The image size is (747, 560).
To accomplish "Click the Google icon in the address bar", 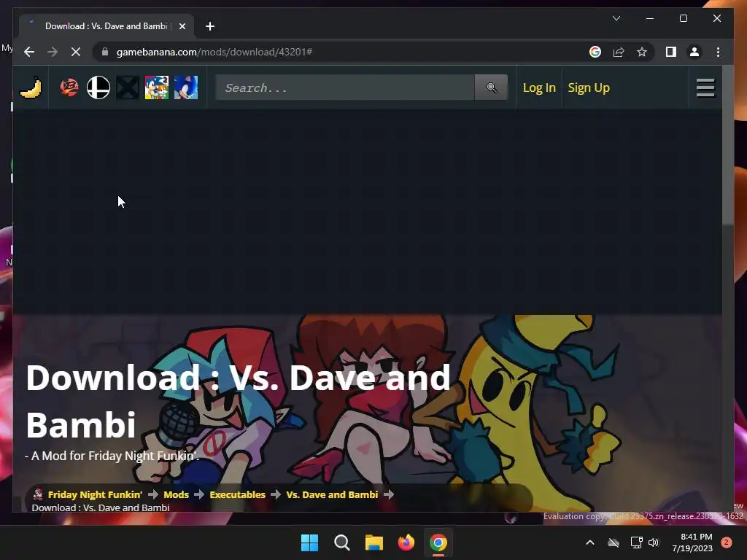I will coord(595,52).
